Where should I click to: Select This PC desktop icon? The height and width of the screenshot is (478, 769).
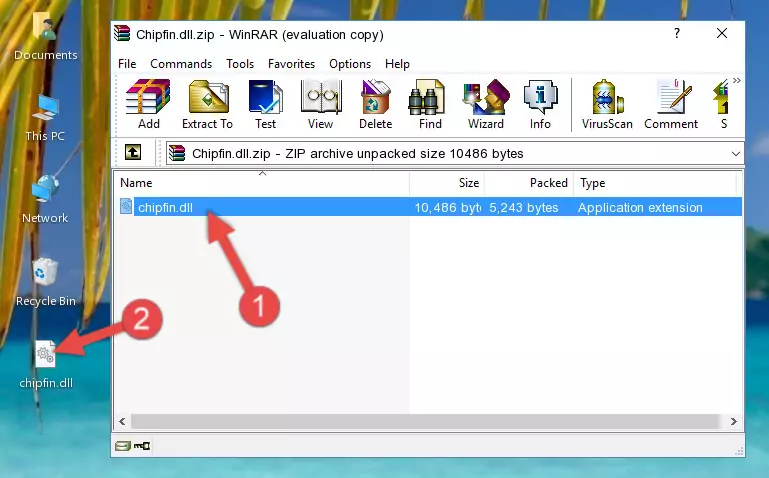pyautogui.click(x=45, y=119)
